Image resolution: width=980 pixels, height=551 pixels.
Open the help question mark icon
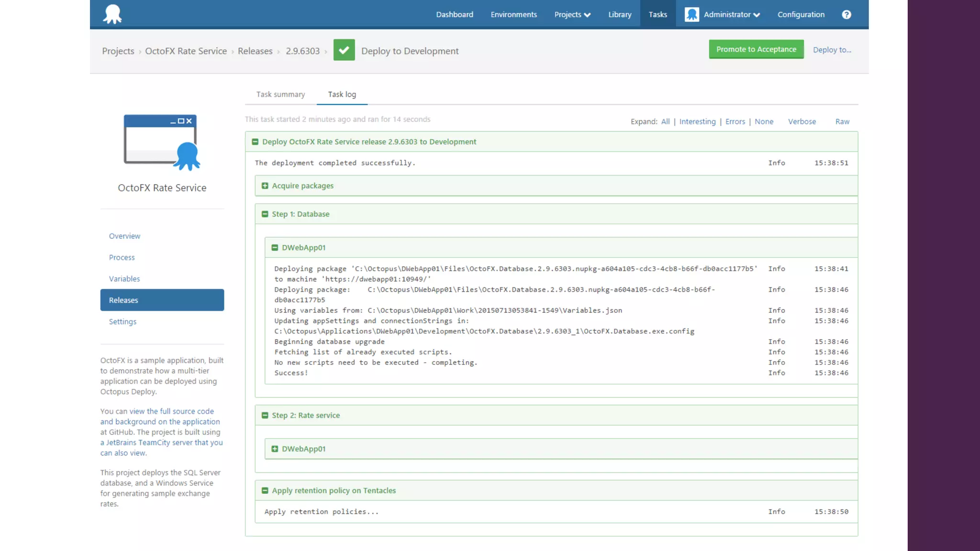846,14
